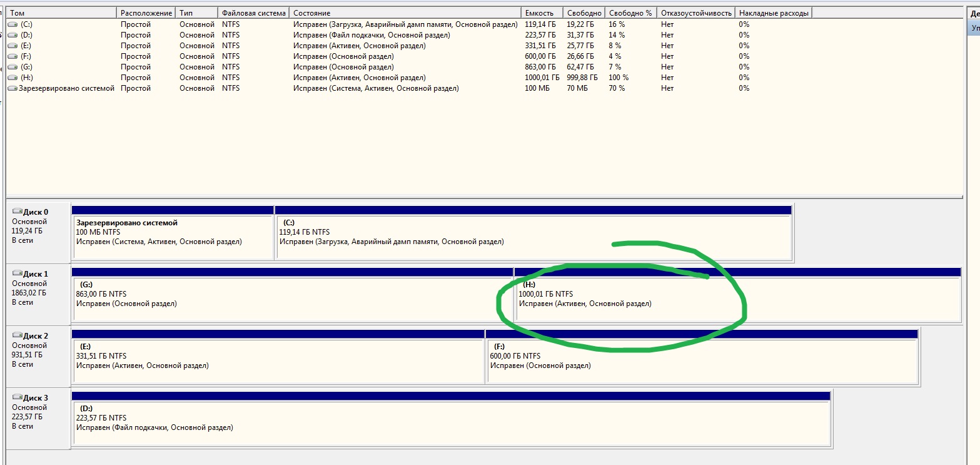Sort by the Том column header

tap(61, 13)
